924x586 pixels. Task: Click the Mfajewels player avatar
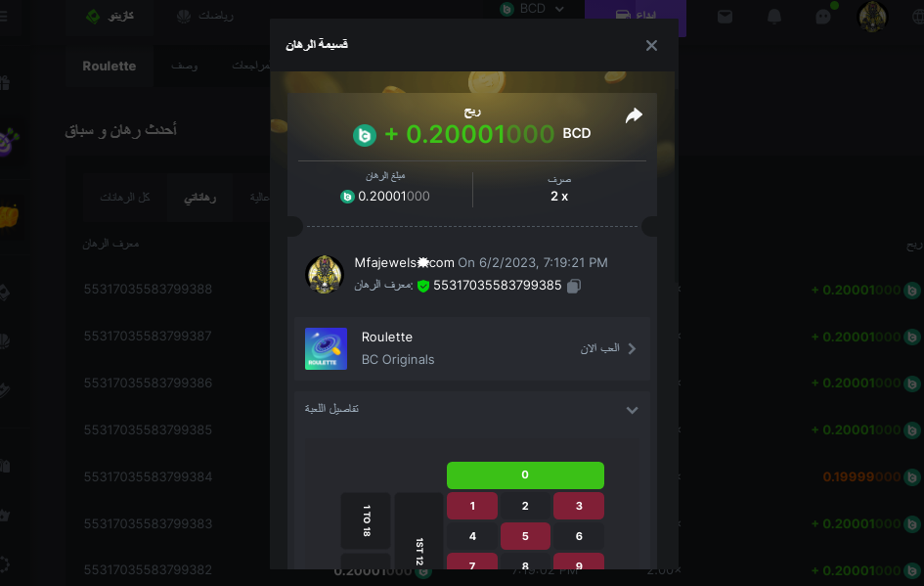pyautogui.click(x=324, y=274)
